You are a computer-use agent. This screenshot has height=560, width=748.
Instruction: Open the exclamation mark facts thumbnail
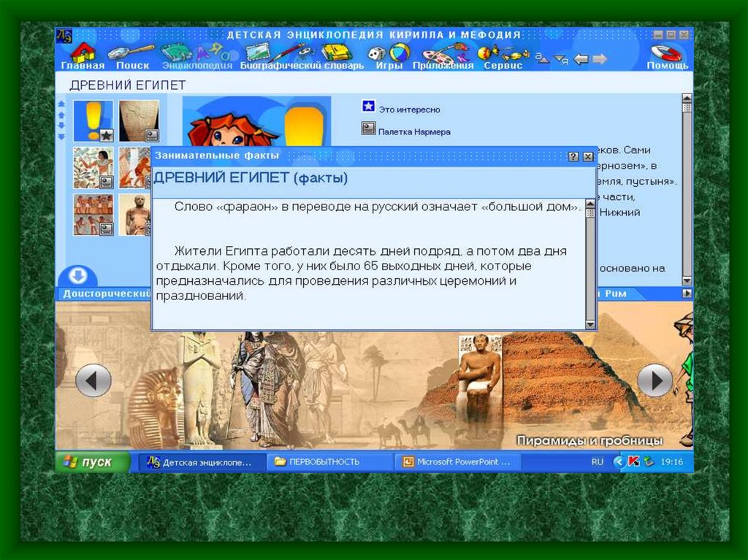point(93,121)
